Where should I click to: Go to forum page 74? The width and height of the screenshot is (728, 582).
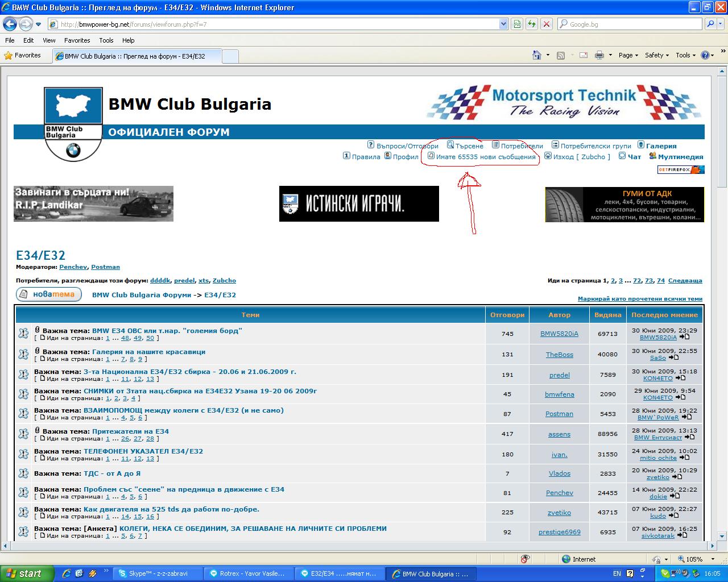coord(660,280)
